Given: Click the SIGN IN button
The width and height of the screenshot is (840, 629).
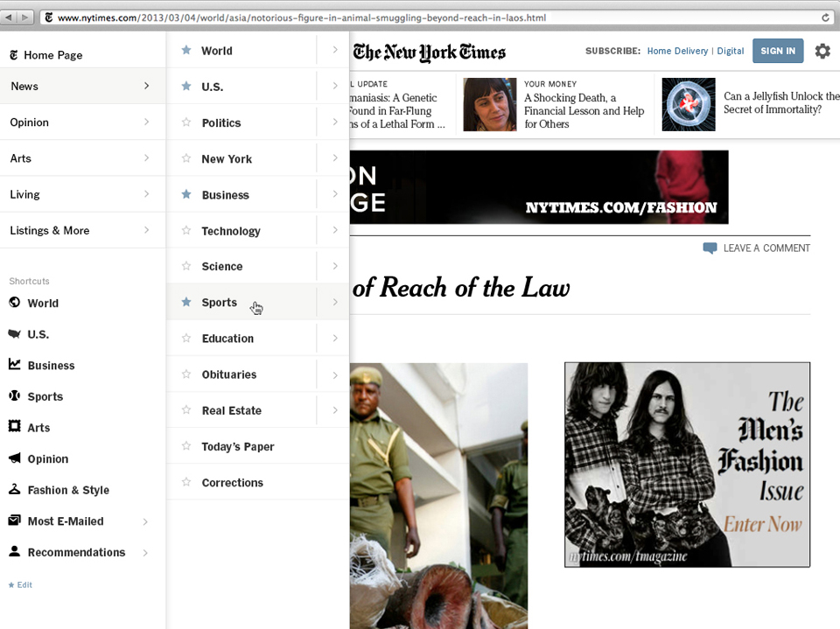Looking at the screenshot, I should (777, 51).
